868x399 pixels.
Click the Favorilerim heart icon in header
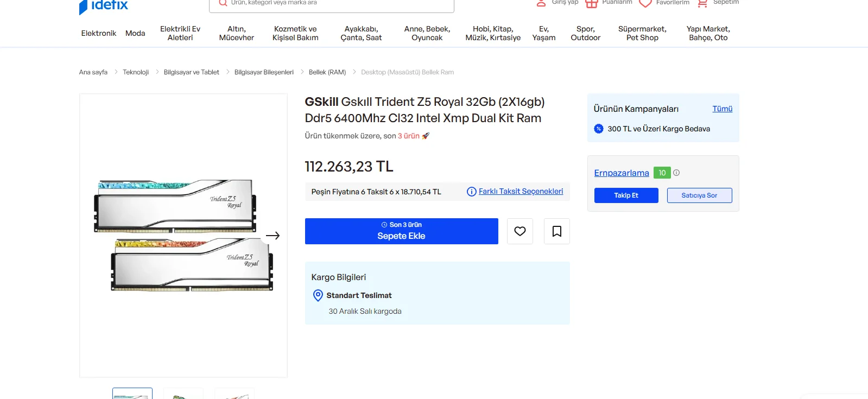pyautogui.click(x=645, y=3)
